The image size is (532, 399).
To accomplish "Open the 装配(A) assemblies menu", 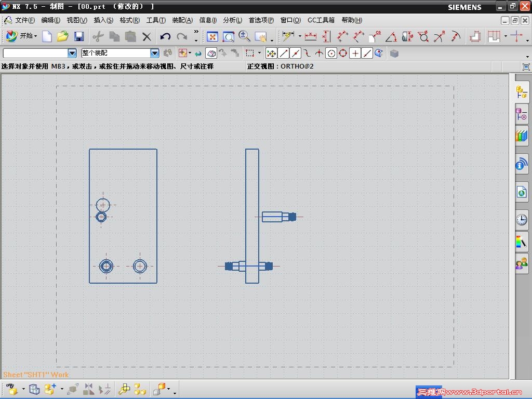I will [x=182, y=20].
